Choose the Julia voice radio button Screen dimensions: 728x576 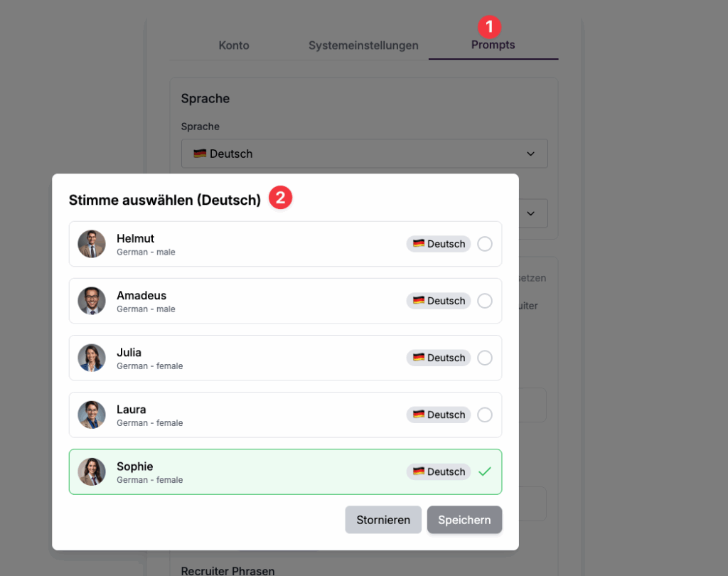pyautogui.click(x=485, y=358)
